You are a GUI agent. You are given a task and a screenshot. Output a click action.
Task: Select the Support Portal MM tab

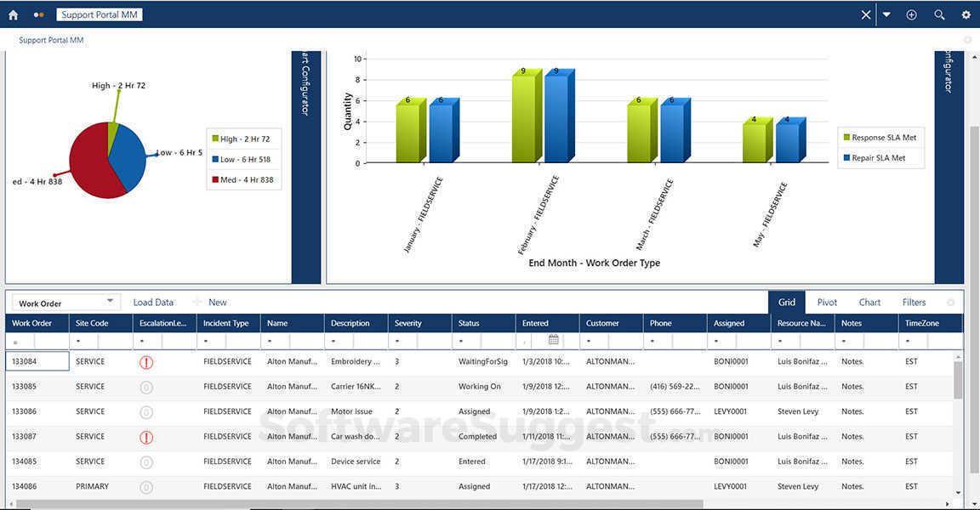coord(100,14)
